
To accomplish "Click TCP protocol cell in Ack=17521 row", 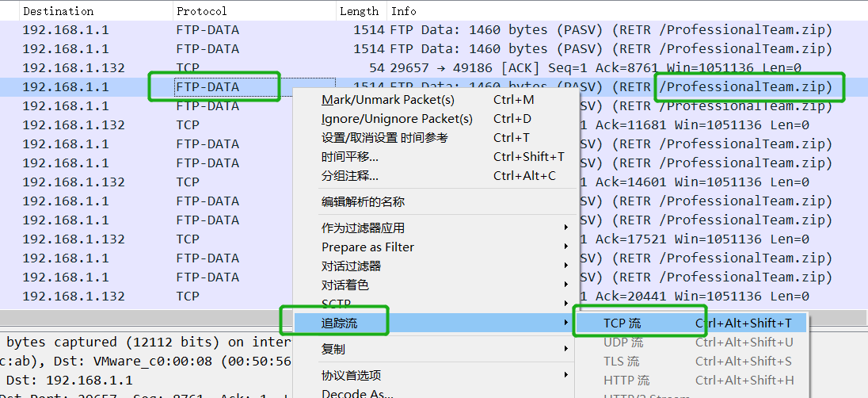I will point(188,239).
